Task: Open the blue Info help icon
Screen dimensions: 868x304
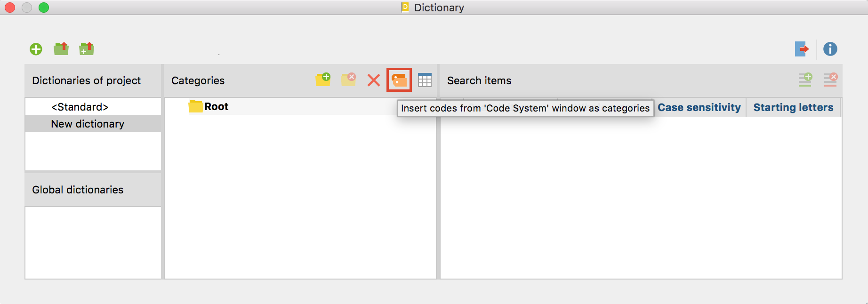Action: point(830,49)
